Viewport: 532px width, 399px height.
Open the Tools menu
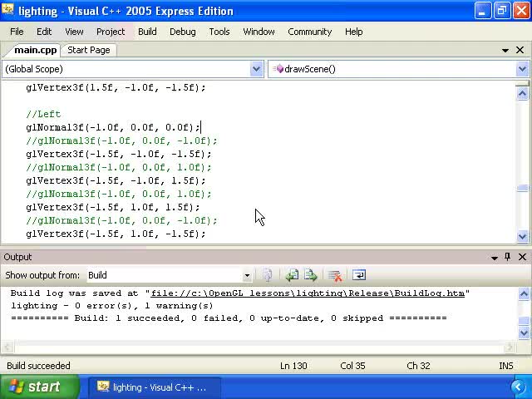[219, 32]
